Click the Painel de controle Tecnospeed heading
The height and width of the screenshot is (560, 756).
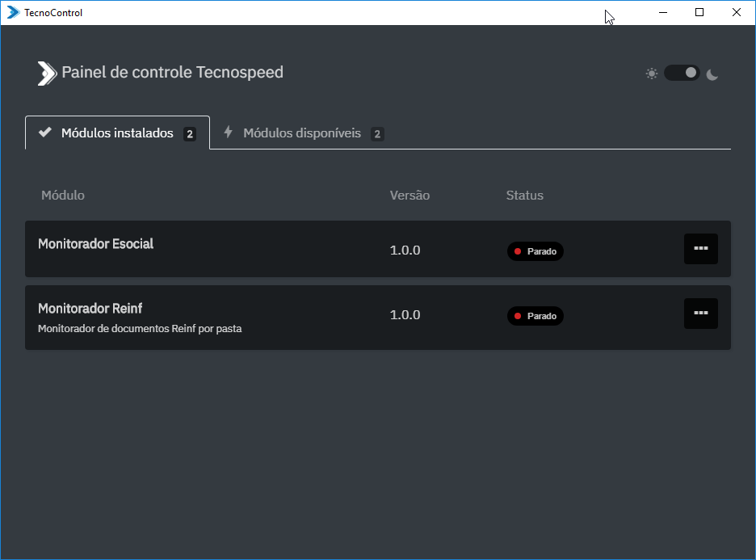click(173, 73)
